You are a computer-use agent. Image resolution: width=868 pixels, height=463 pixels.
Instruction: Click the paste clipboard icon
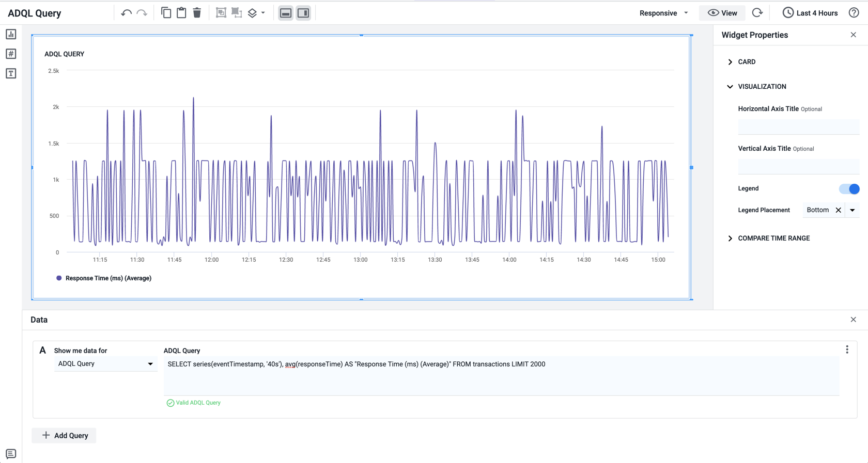(181, 13)
